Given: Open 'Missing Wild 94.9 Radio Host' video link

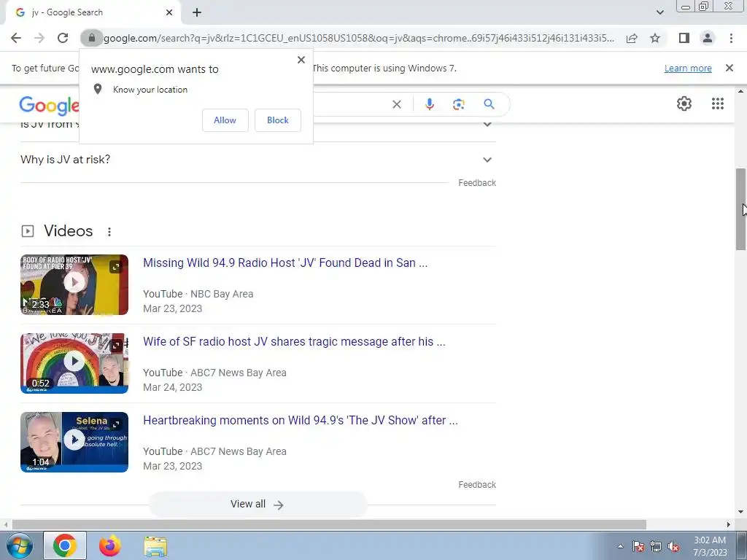Looking at the screenshot, I should click(285, 262).
